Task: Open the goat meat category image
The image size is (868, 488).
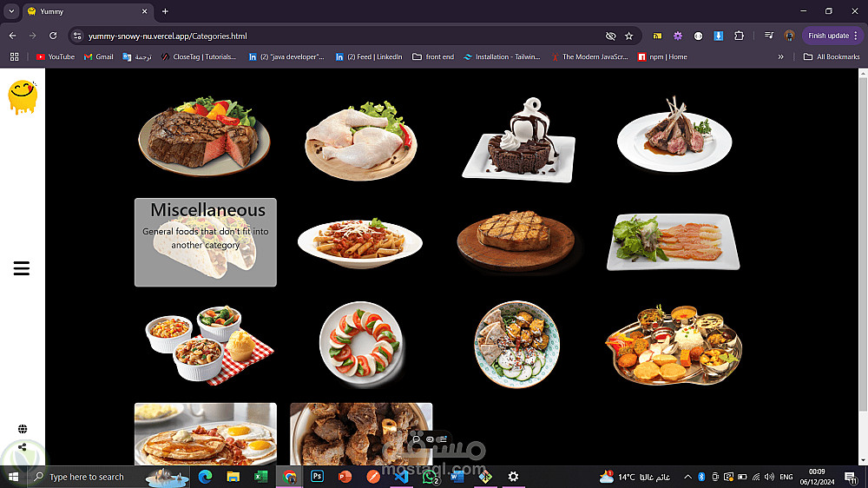Action: coord(361,433)
